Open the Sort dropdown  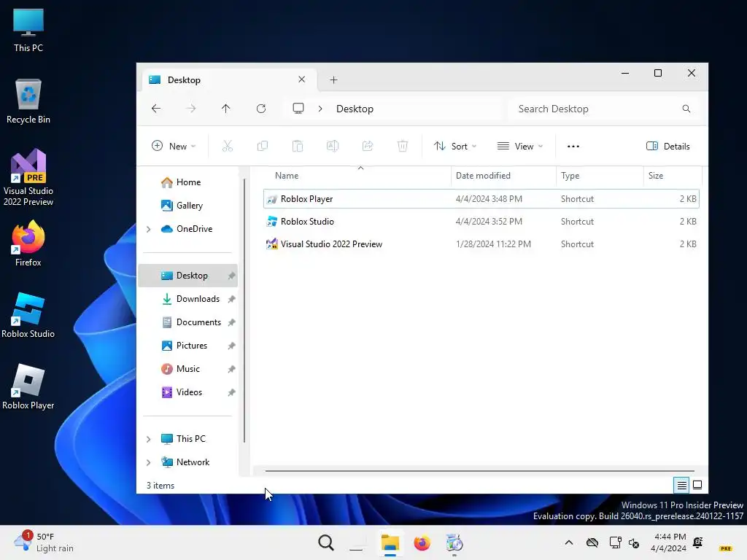coord(455,146)
